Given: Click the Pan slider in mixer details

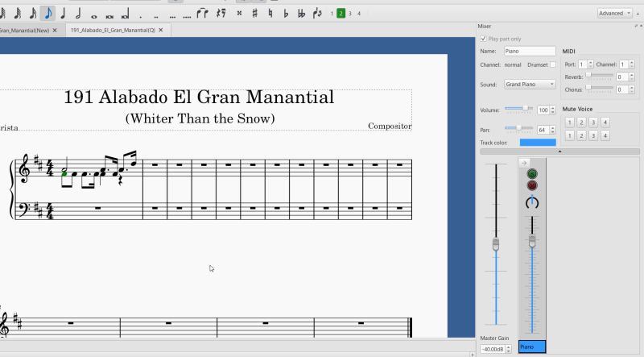Looking at the screenshot, I should click(519, 128).
